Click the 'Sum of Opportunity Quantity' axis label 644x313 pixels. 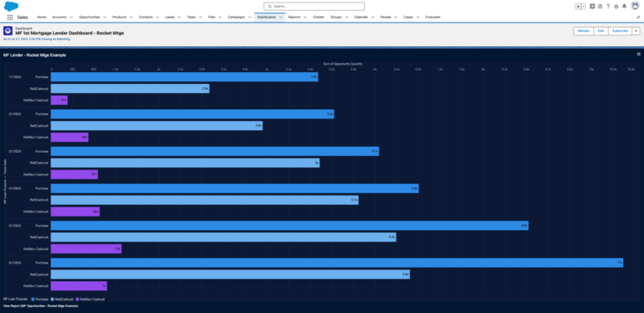[342, 64]
